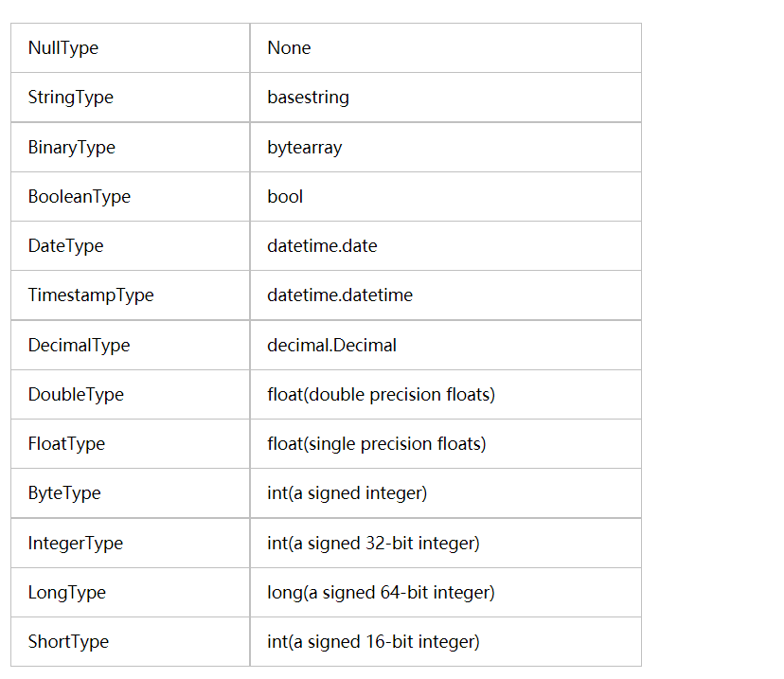Image resolution: width=784 pixels, height=679 pixels.
Task: Select int(a signed 16-bit integer) cell
Action: tap(446, 642)
